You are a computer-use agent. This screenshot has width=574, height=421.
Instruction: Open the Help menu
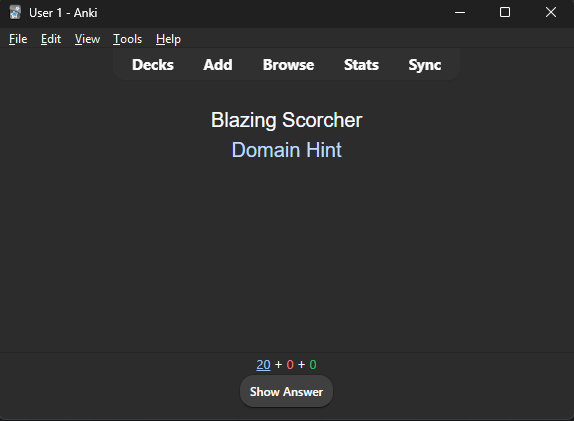point(168,39)
